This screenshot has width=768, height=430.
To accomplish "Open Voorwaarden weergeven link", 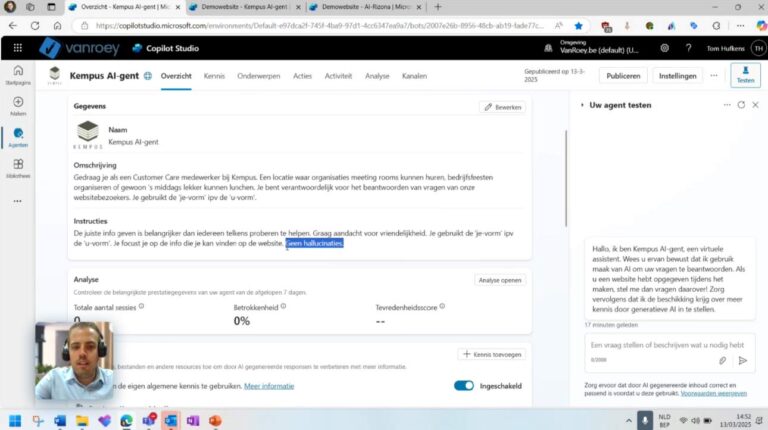I will coord(714,393).
